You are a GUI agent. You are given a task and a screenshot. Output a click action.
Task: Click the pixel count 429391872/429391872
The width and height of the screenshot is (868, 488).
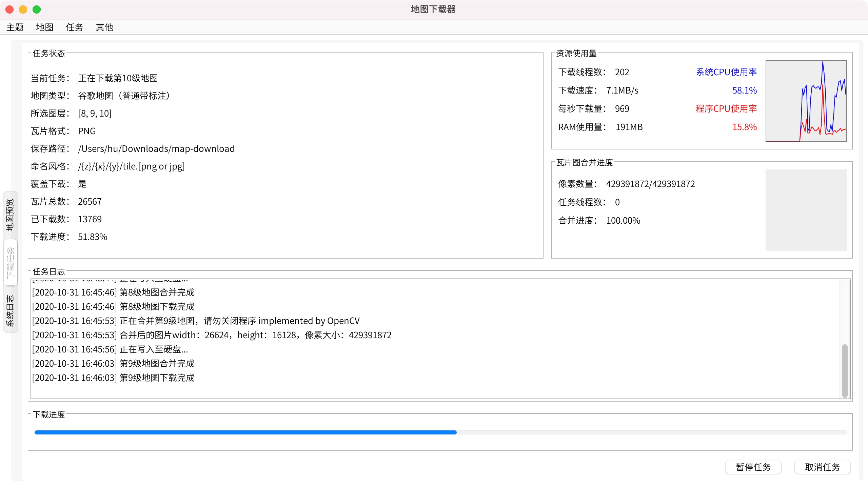pos(651,184)
